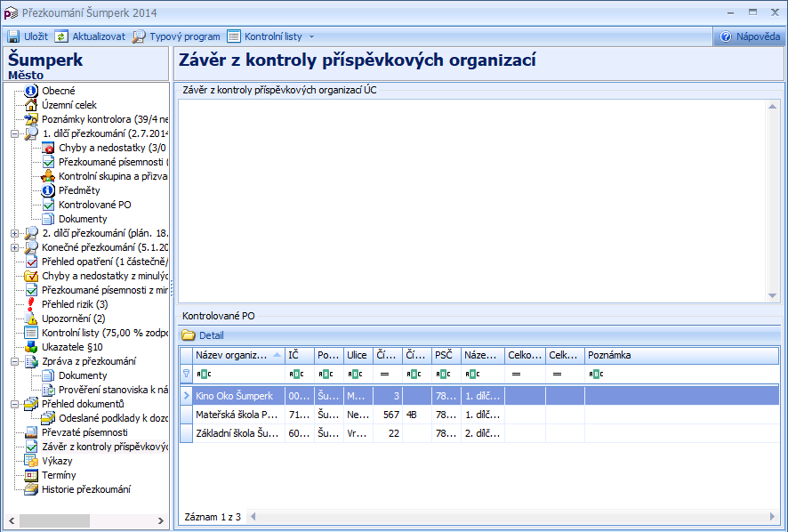Collapse the 1. dílčí přezkoumání node
The image size is (788, 532).
coord(14,133)
